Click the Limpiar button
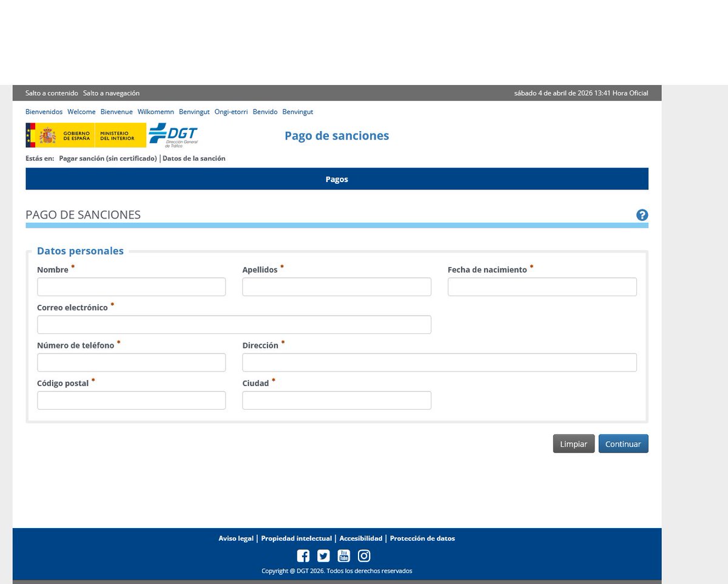728x584 pixels. pyautogui.click(x=573, y=444)
